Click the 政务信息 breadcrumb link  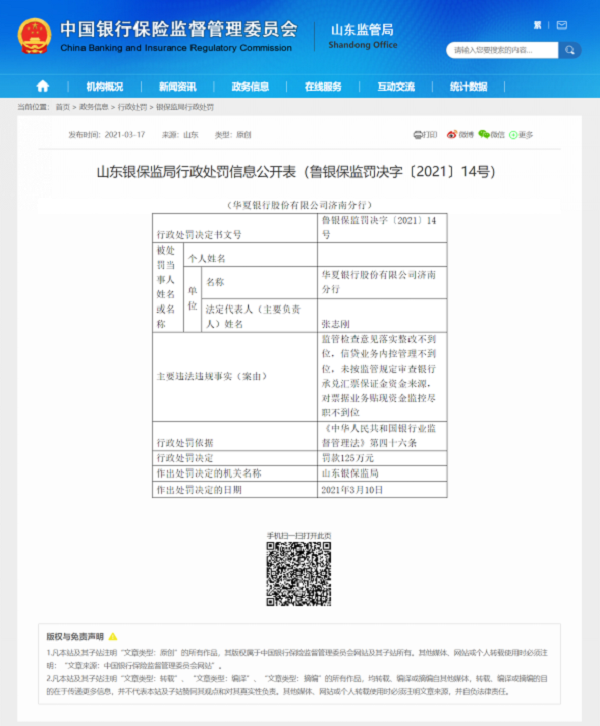point(94,107)
